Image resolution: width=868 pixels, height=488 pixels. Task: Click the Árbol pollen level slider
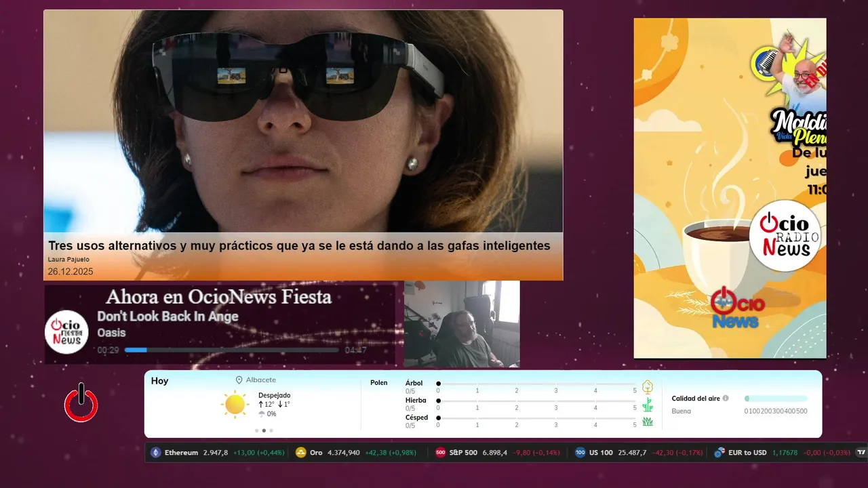pyautogui.click(x=537, y=384)
